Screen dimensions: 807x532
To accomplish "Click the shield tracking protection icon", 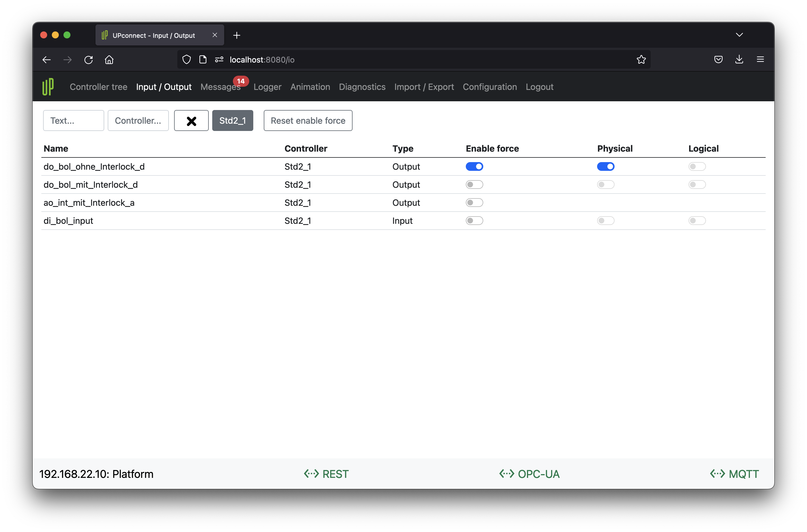I will 186,60.
